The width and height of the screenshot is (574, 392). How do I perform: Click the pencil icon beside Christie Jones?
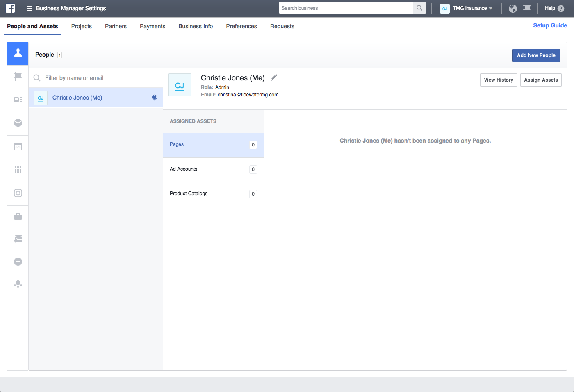click(274, 77)
